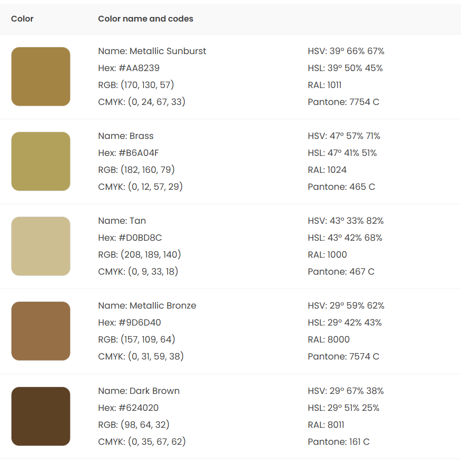Click the Color name and codes header

(145, 19)
